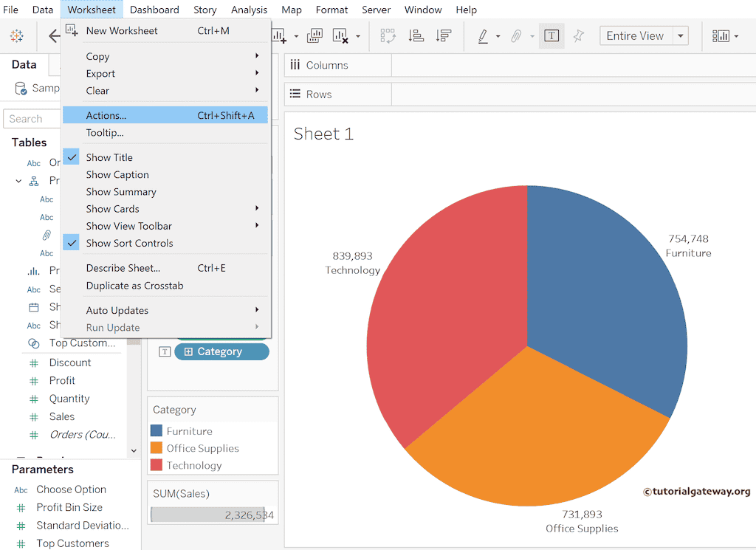Click the highlight pen toolbar icon
The image size is (756, 550).
tap(483, 35)
